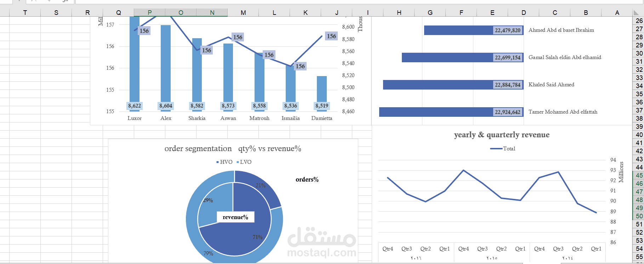Select row 40 header
Image resolution: width=644 pixels, height=264 pixels.
click(639, 135)
